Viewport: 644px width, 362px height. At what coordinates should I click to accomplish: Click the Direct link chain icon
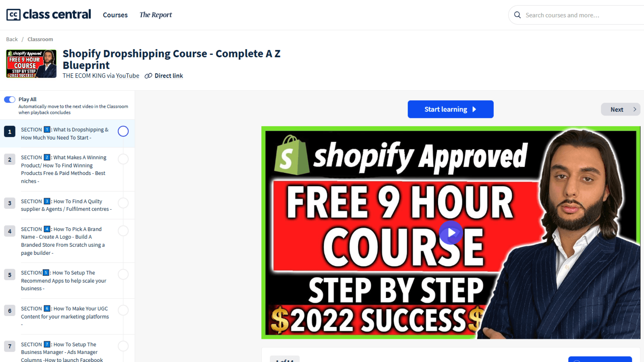point(148,76)
